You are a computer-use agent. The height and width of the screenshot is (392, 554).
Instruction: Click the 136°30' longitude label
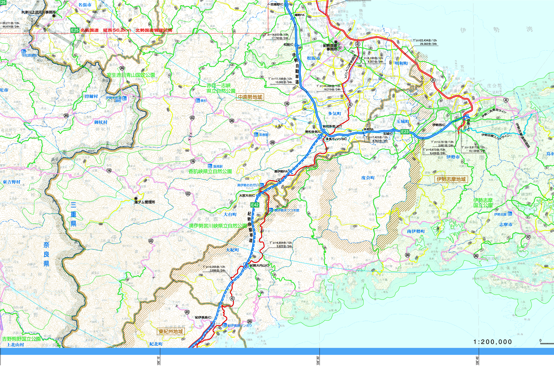pyautogui.click(x=318, y=360)
